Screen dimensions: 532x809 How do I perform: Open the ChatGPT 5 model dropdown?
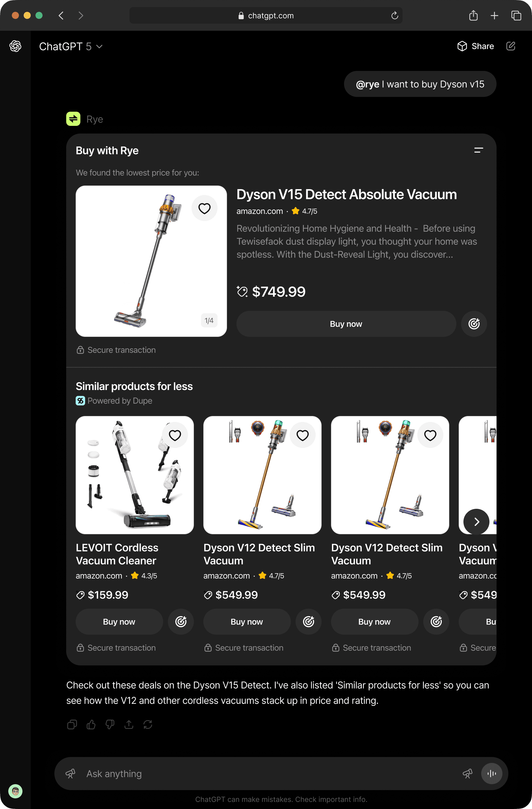coord(71,46)
